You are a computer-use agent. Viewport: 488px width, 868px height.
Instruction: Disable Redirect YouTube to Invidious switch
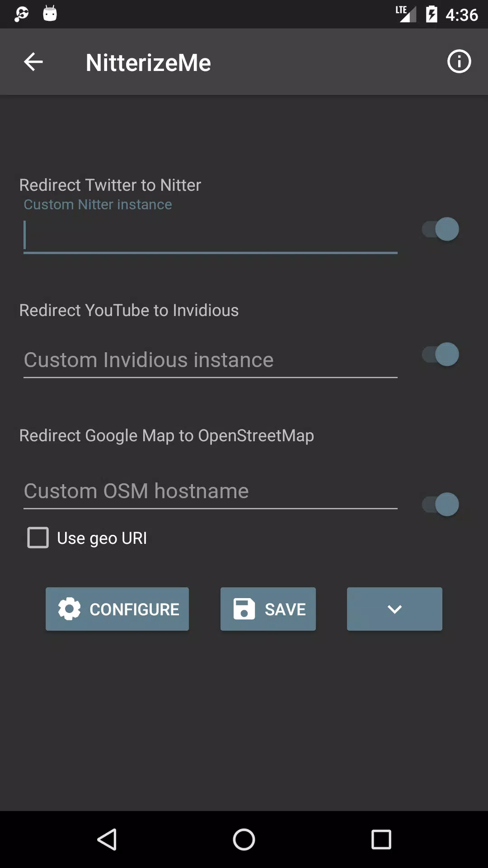[x=440, y=354]
